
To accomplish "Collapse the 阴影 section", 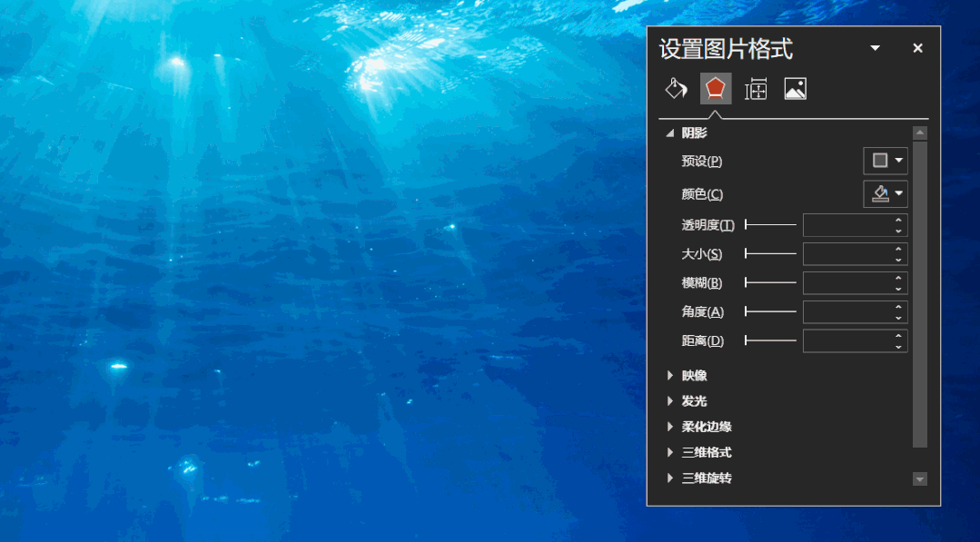I will [670, 133].
